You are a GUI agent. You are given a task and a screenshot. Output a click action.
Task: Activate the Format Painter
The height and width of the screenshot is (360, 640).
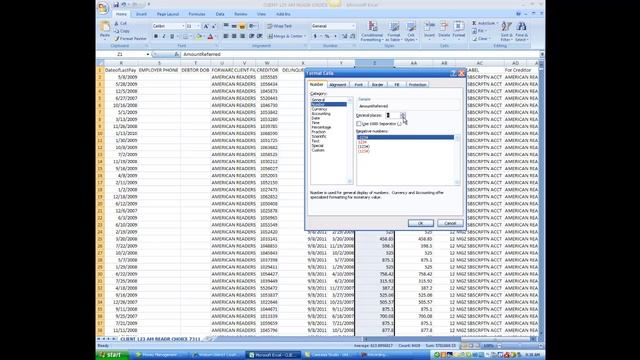point(130,38)
